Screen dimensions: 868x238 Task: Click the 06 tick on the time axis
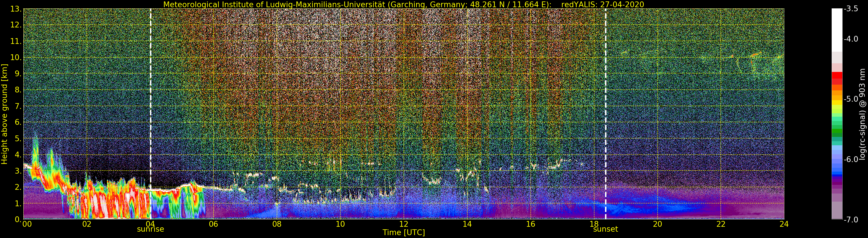tap(214, 224)
